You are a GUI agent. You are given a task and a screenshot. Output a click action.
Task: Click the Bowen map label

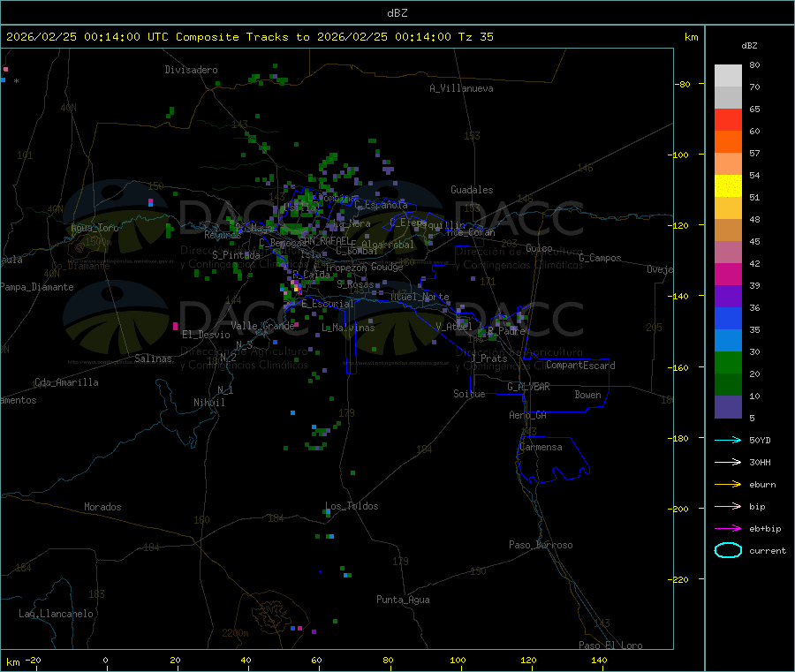click(x=587, y=395)
